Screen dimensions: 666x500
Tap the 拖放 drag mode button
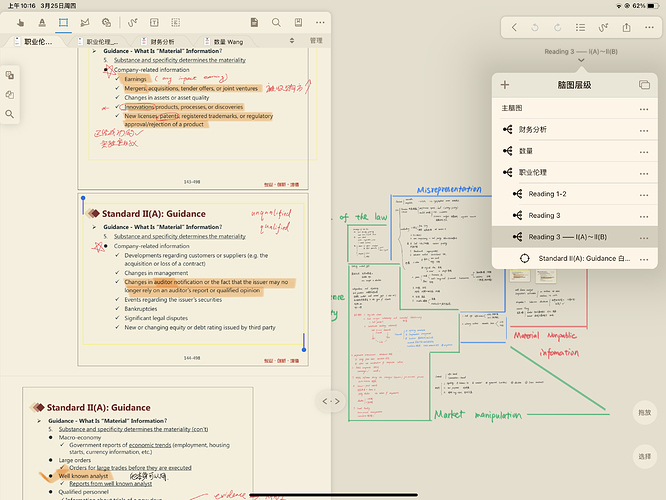click(644, 412)
